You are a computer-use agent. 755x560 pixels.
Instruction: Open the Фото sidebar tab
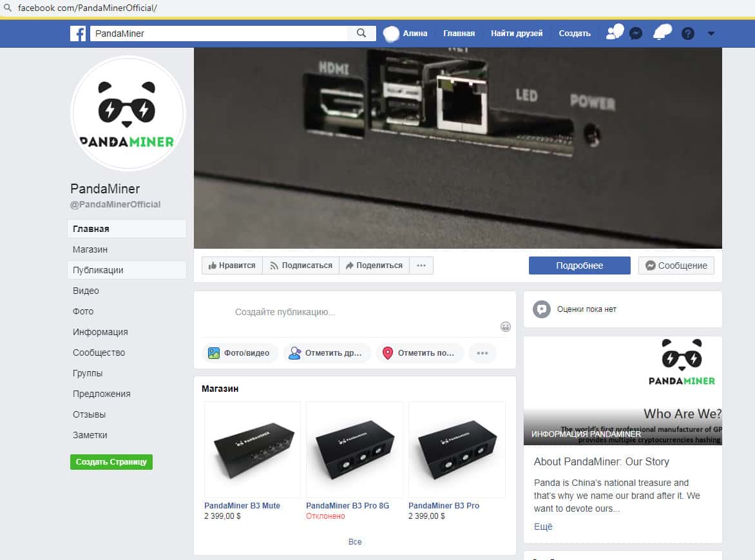[x=127, y=311]
